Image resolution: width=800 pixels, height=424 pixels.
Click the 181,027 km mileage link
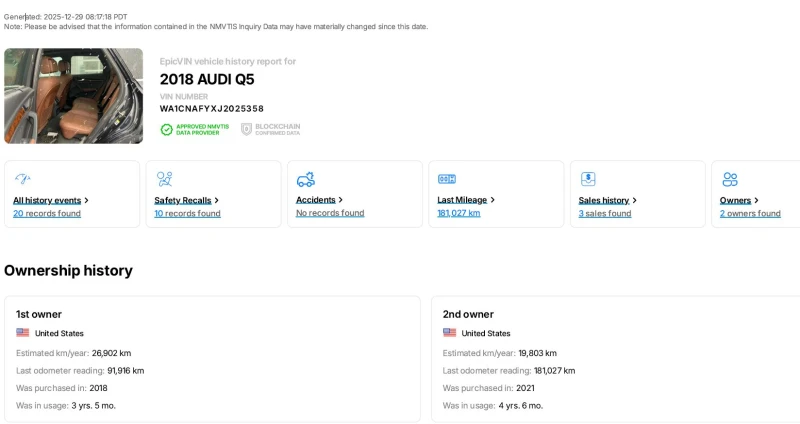(x=459, y=213)
